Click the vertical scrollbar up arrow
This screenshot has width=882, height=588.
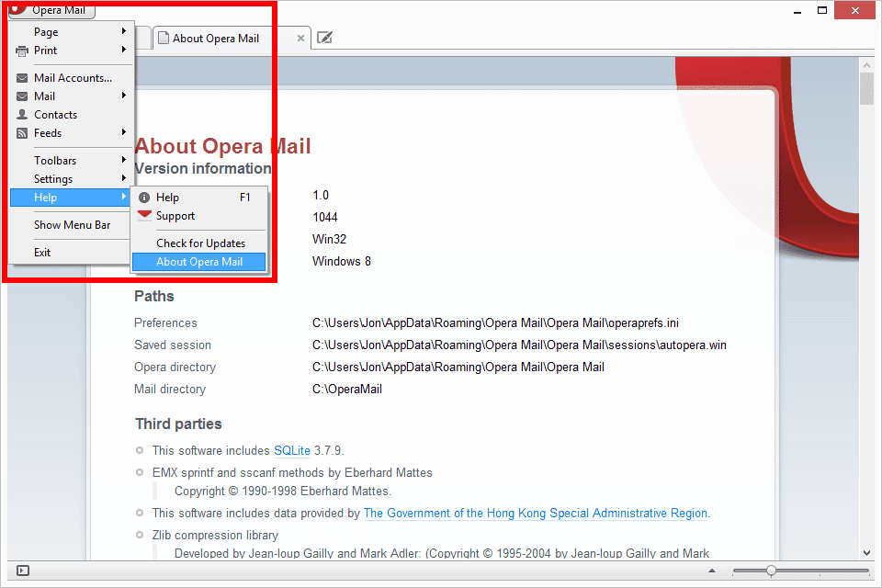pos(866,66)
